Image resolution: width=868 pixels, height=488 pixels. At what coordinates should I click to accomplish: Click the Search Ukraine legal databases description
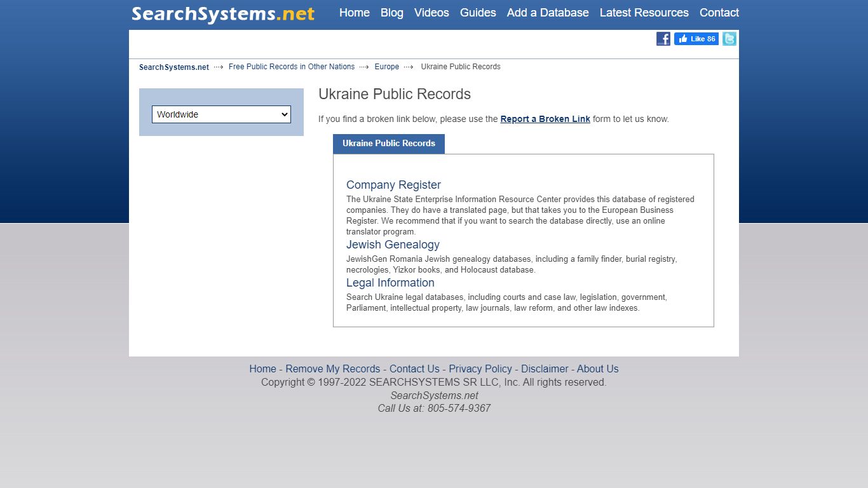pyautogui.click(x=507, y=302)
